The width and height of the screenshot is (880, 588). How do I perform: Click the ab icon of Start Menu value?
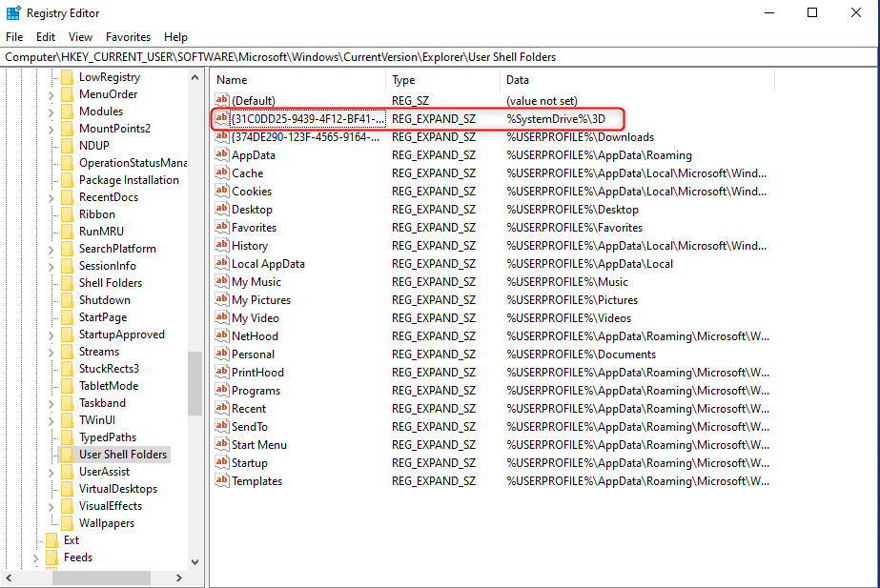(222, 444)
